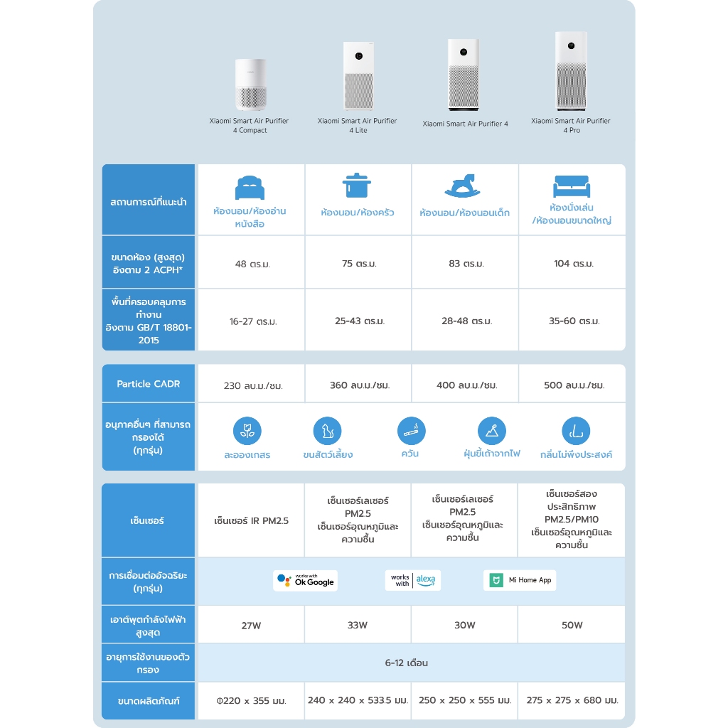728x728 pixels.
Task: Click the 275 x 275 x 680 dimensions cell
Action: click(572, 700)
